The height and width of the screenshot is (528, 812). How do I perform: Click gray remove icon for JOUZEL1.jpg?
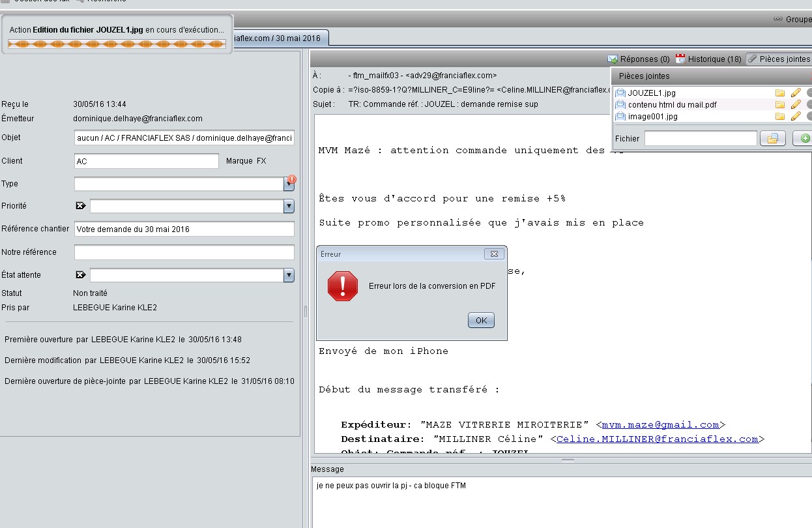pos(809,93)
